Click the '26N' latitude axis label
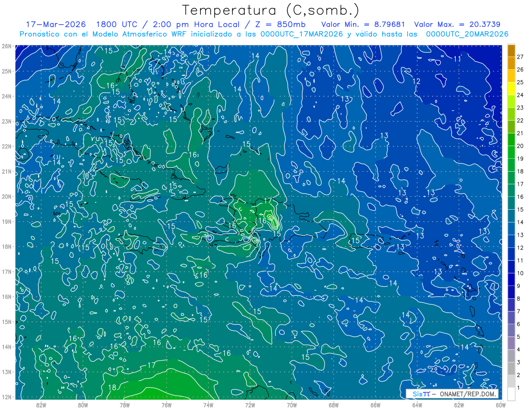Viewport: 532px width, 411px height. (x=6, y=46)
